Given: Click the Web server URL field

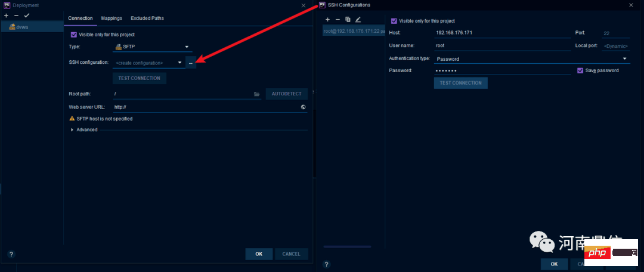Looking at the screenshot, I should point(210,107).
